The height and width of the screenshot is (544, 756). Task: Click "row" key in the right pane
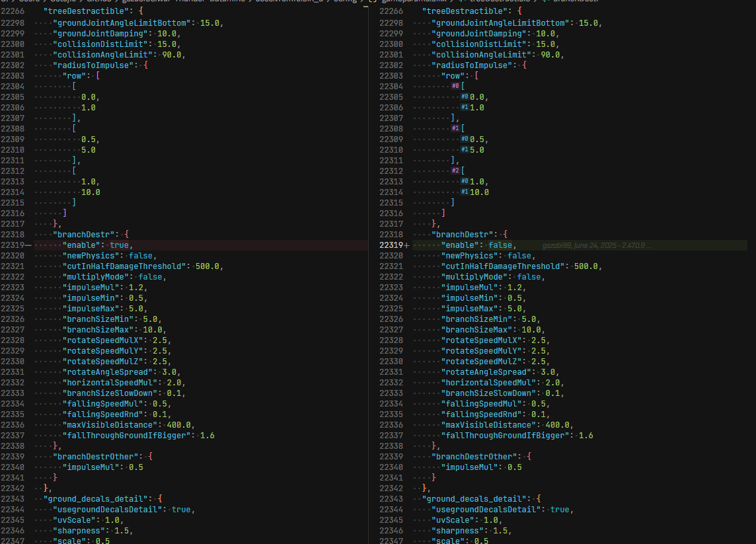point(453,76)
